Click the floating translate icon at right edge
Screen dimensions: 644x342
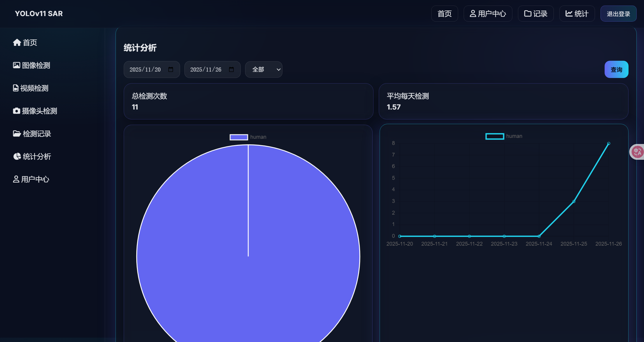(x=637, y=152)
